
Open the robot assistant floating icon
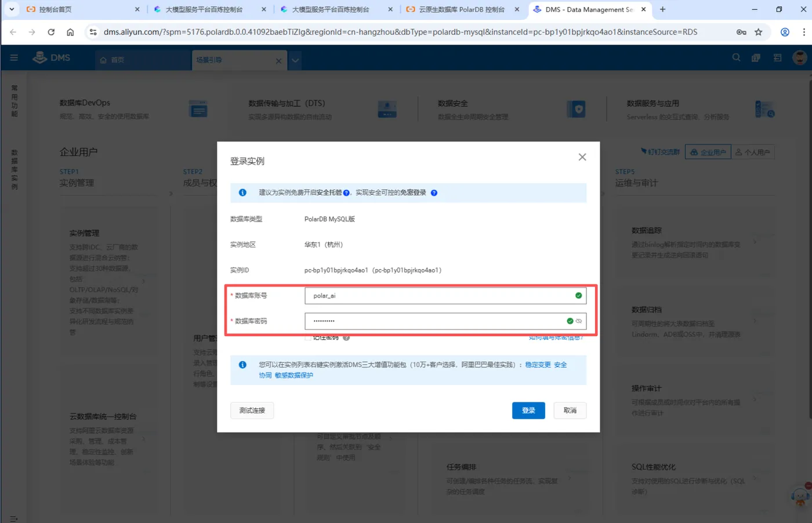tap(801, 496)
